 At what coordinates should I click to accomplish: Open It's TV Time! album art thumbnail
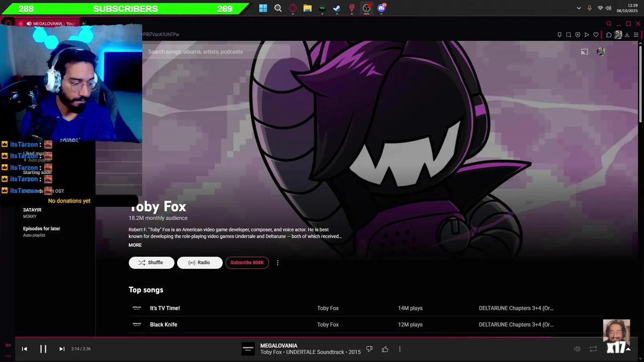tap(137, 308)
